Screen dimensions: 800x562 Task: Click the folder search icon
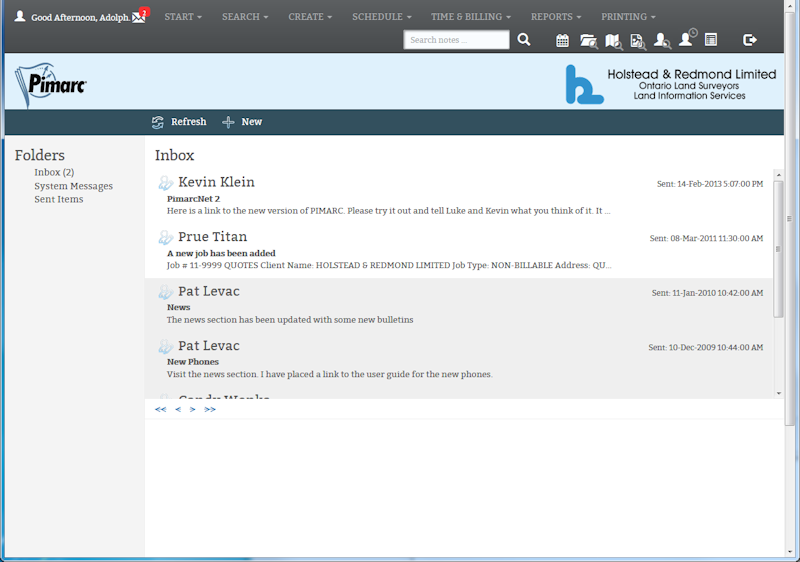[x=589, y=41]
